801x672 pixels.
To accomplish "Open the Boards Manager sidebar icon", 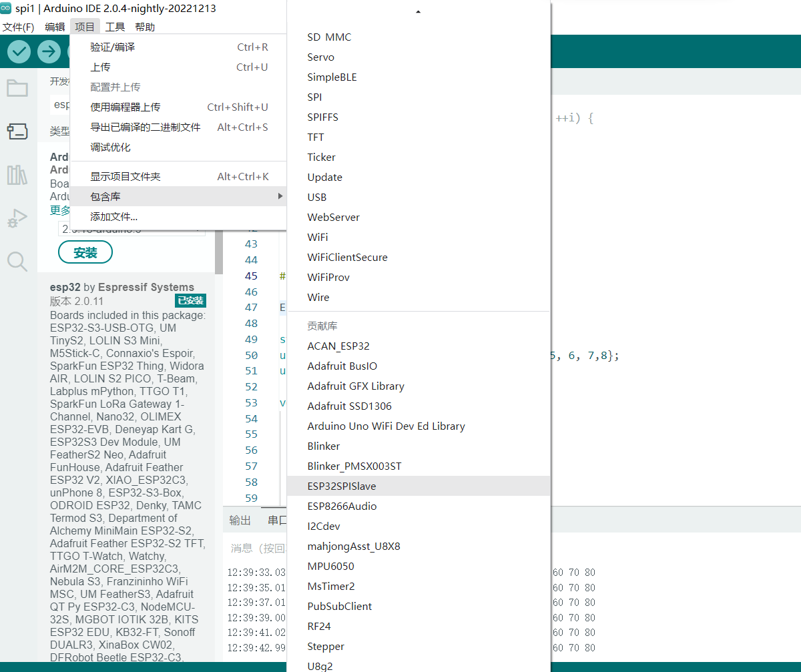I will coord(17,131).
